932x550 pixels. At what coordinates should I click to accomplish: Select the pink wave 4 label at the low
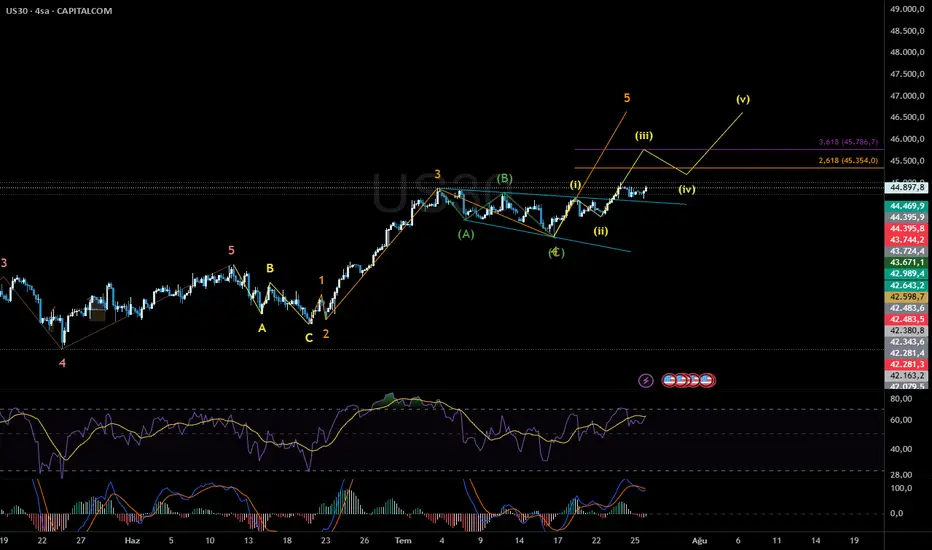pyautogui.click(x=62, y=363)
